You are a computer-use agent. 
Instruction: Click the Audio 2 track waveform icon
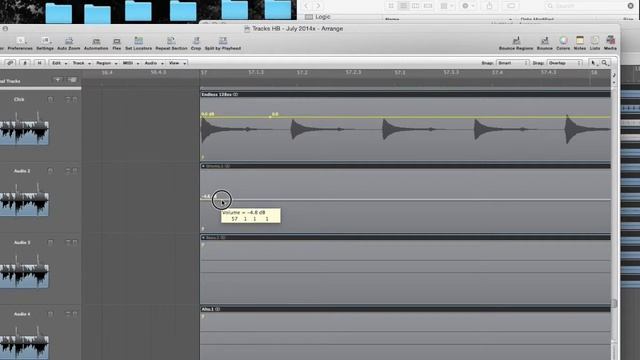point(24,200)
